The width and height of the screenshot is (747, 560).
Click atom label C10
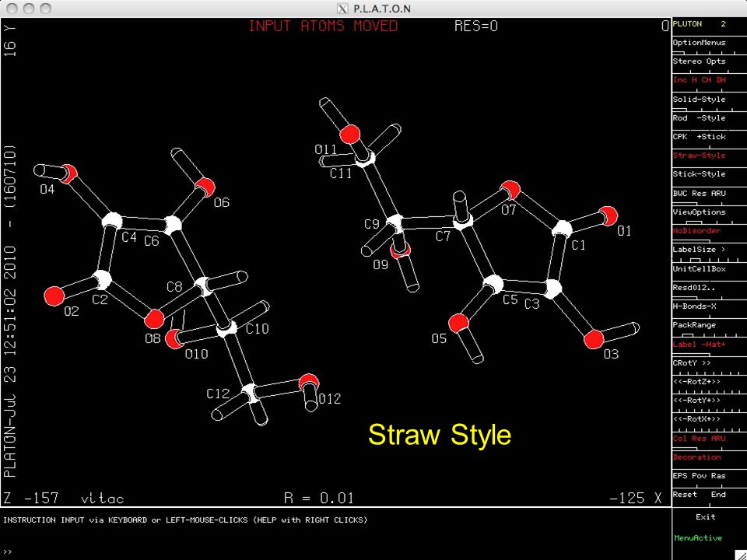258,328
